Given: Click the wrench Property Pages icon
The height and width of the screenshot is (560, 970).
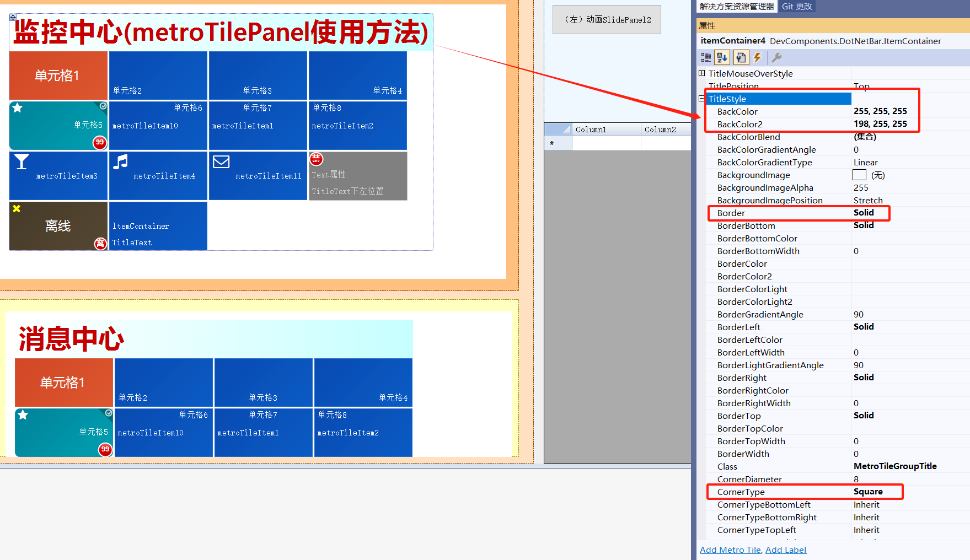Looking at the screenshot, I should [x=776, y=57].
